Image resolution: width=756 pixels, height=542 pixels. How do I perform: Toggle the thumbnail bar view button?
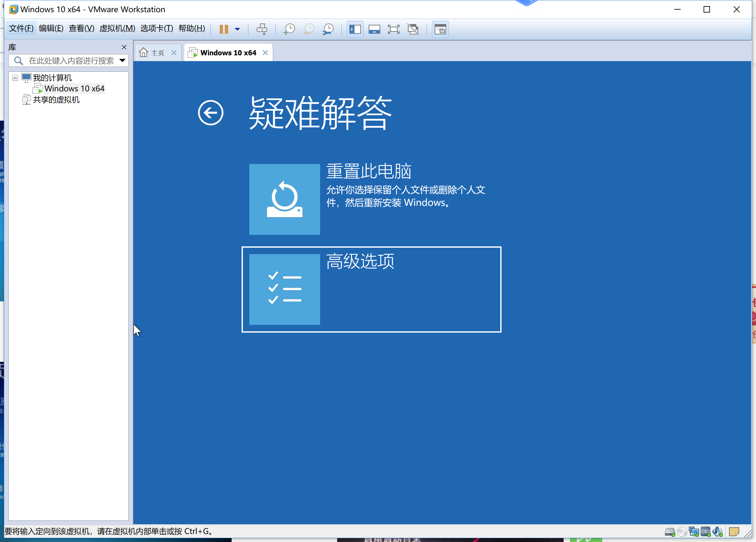(374, 29)
